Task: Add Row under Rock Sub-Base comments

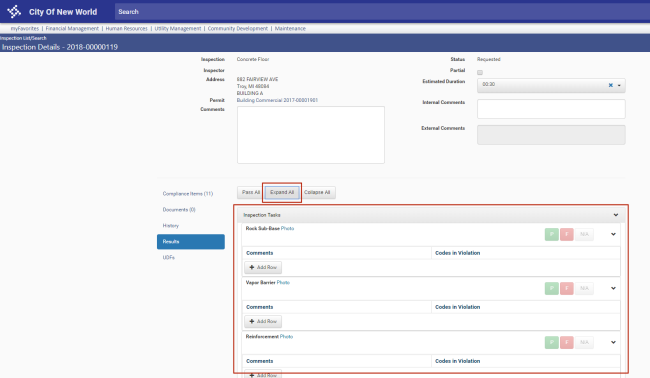Action: 263,267
